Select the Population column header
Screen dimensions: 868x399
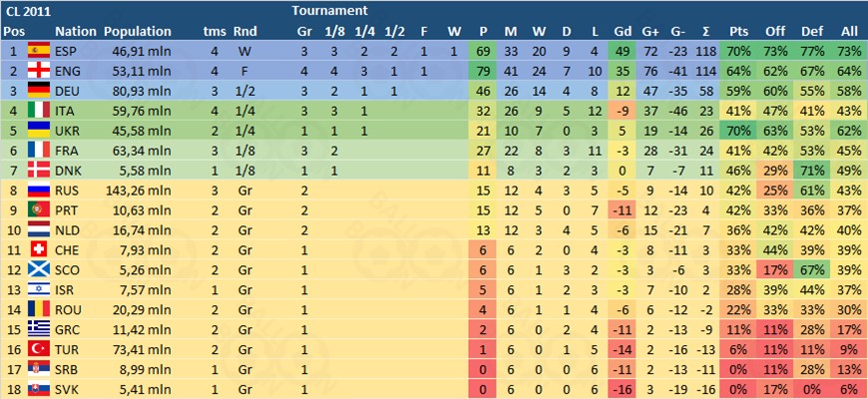(138, 32)
